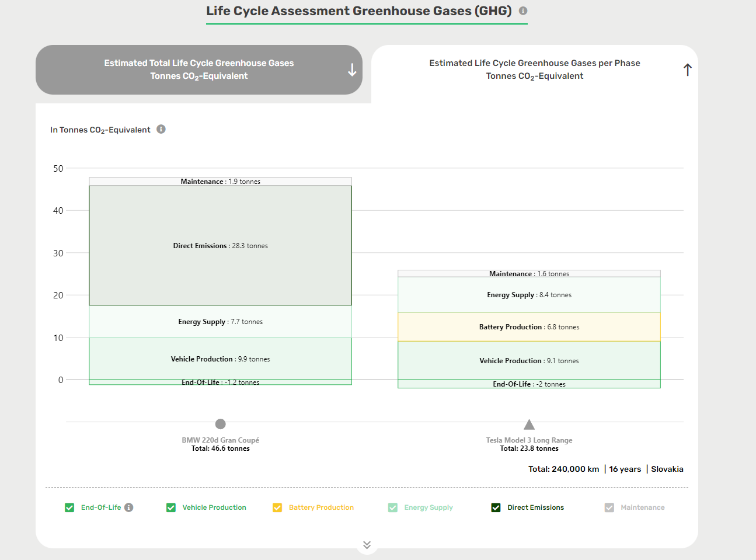The height and width of the screenshot is (560, 756).
Task: Click the 'Direct Emissions' legend label
Action: [x=535, y=507]
